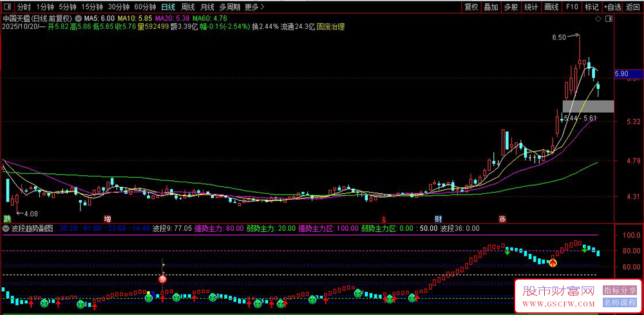Click the 2025/10/20 date text

point(19,26)
